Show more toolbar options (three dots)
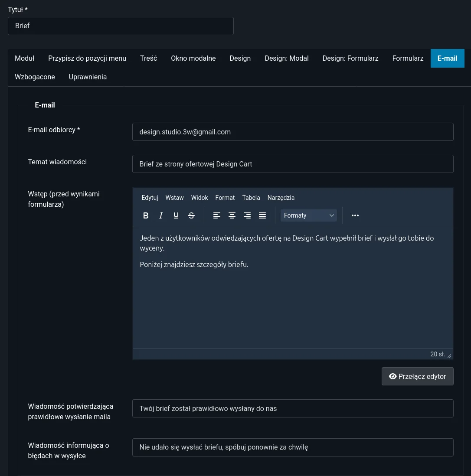The image size is (471, 476). 355,215
